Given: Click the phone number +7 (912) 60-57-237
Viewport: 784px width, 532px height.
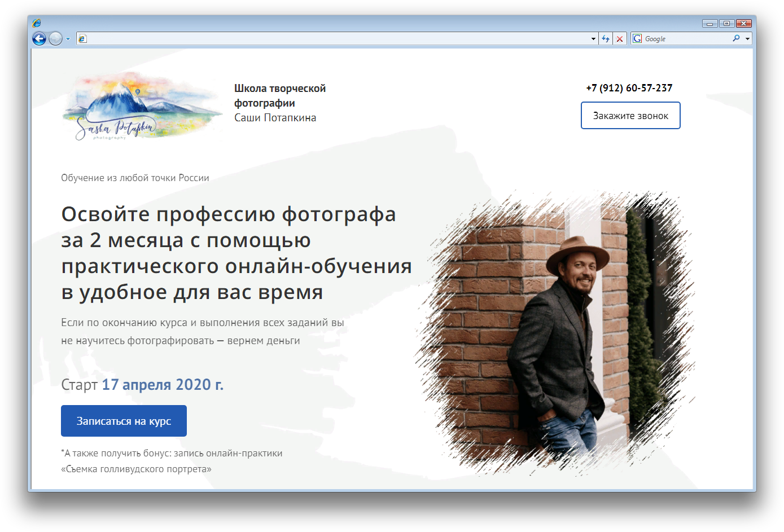Looking at the screenshot, I should [x=629, y=88].
